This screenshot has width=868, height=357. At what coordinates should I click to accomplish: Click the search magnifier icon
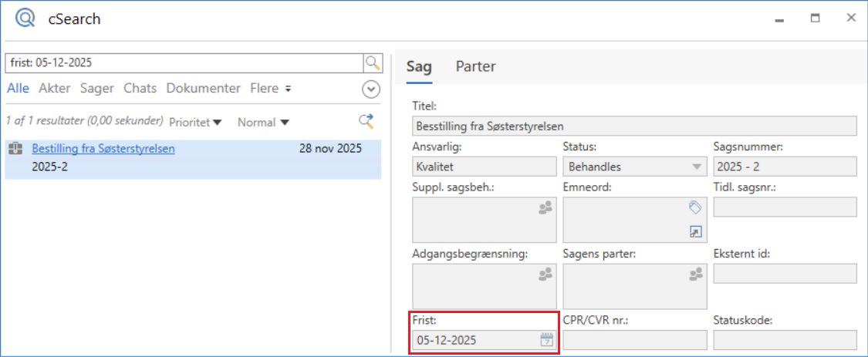(x=373, y=63)
